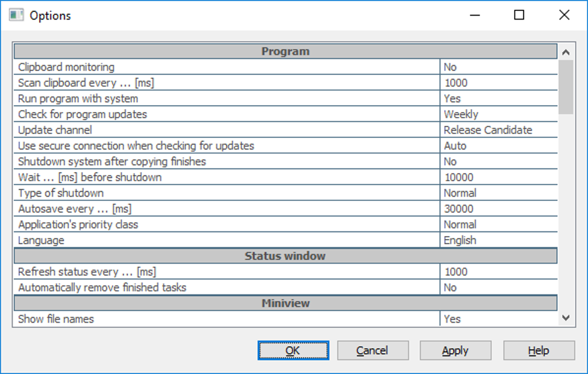The height and width of the screenshot is (374, 588).
Task: Confirm settings with the OK button
Action: pos(293,350)
